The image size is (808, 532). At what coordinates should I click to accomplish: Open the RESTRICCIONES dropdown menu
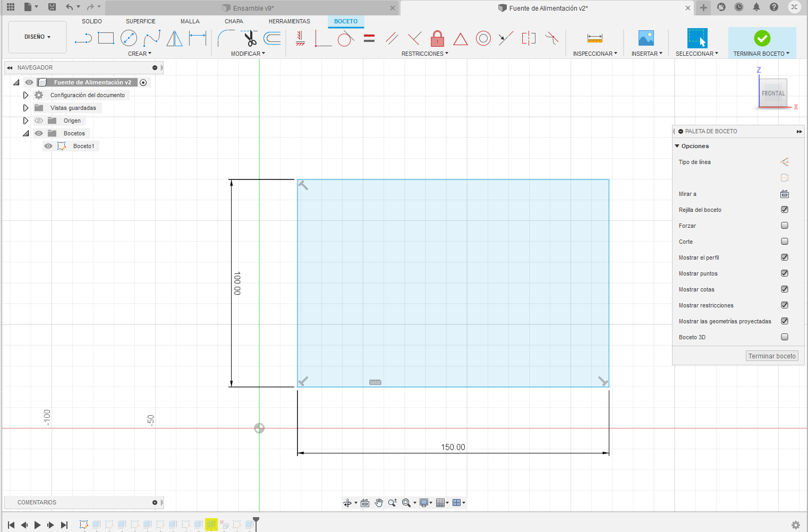click(x=425, y=54)
